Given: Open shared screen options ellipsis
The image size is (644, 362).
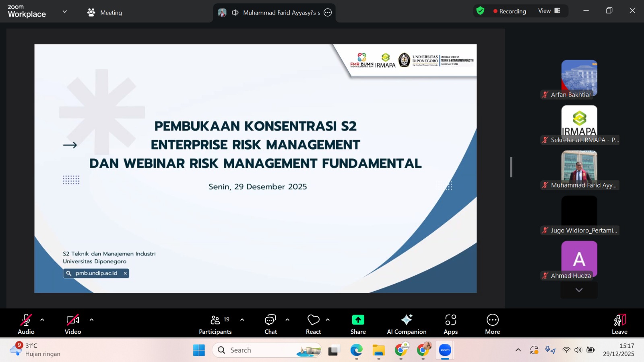Looking at the screenshot, I should click(328, 12).
